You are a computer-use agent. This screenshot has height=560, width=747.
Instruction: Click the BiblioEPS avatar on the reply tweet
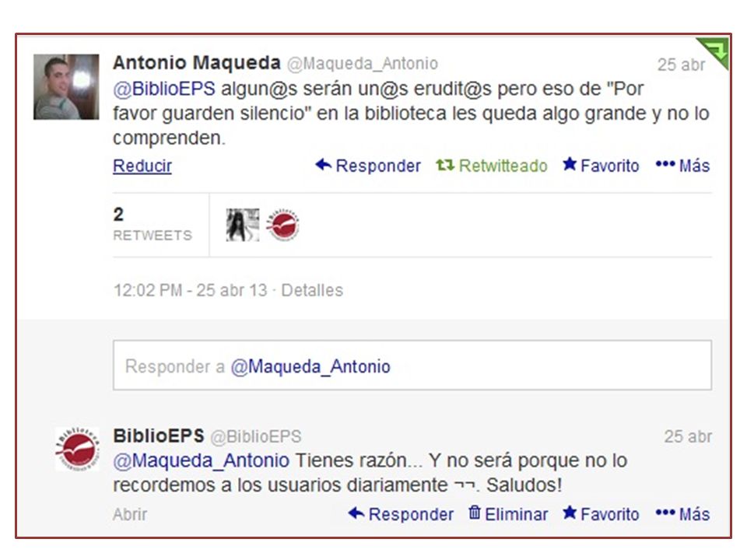[77, 449]
